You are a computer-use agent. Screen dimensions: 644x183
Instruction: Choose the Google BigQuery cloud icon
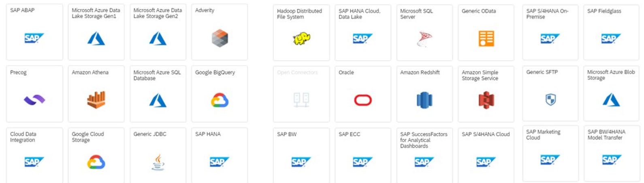click(x=220, y=100)
